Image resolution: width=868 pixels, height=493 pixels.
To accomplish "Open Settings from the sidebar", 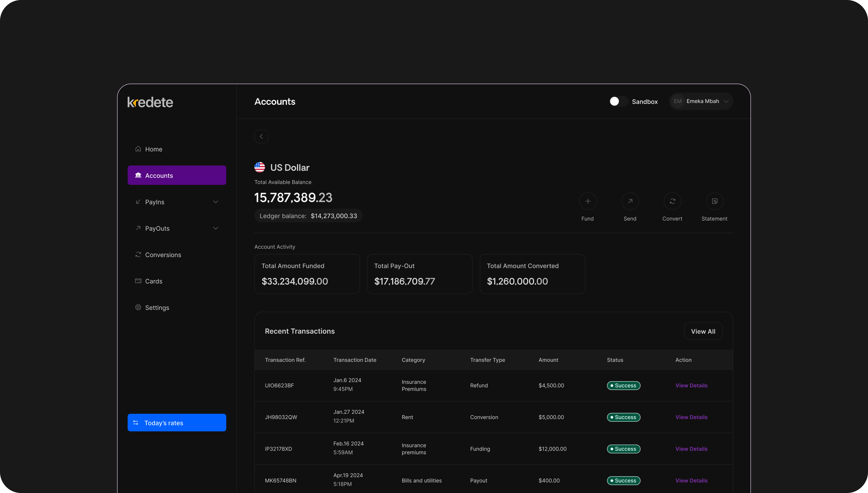I will [x=157, y=308].
